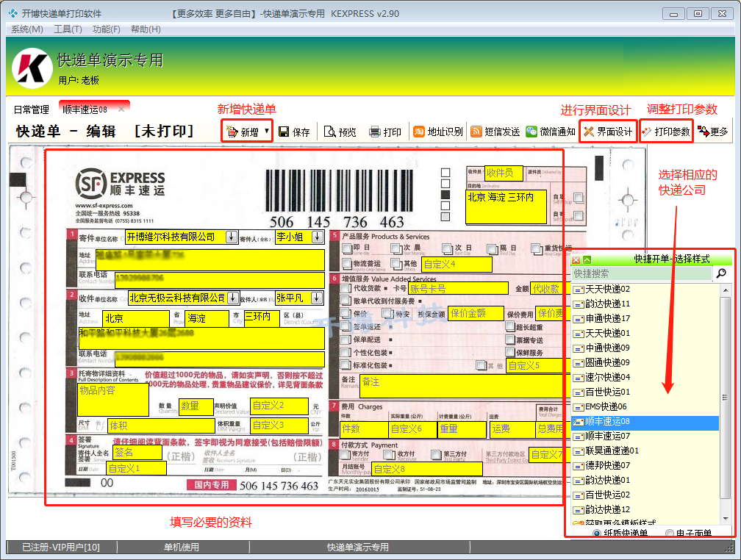Click the 新增 new waybill icon

[232, 132]
